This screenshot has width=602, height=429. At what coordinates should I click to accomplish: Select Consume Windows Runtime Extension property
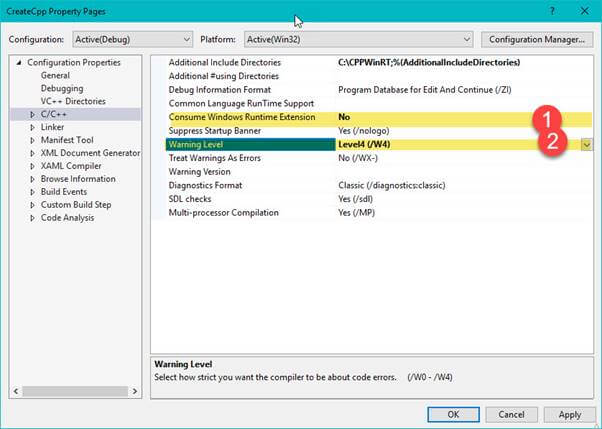(242, 117)
